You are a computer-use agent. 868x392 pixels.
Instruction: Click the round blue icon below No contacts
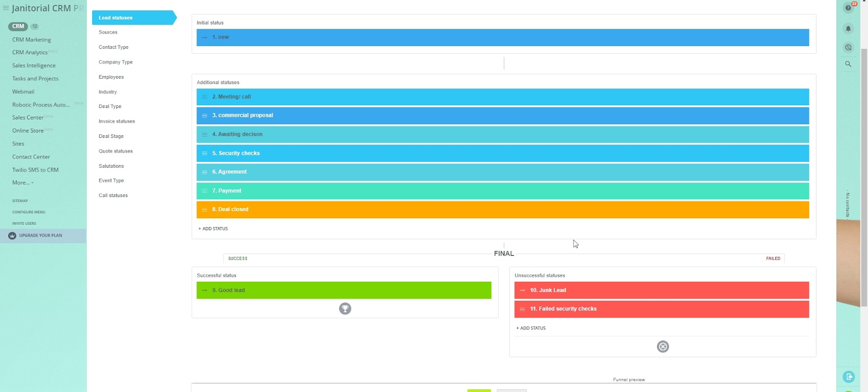pos(849,377)
